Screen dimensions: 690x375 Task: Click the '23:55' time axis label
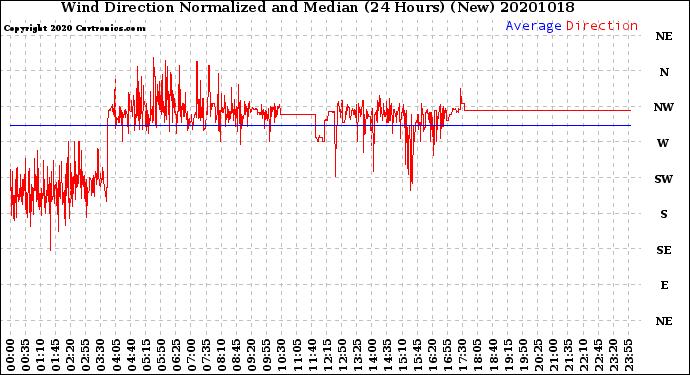click(x=629, y=355)
